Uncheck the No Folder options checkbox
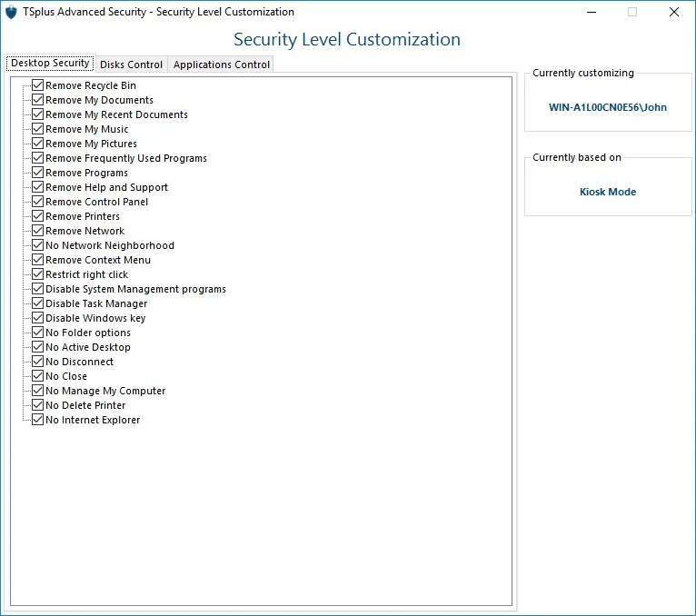 [38, 332]
